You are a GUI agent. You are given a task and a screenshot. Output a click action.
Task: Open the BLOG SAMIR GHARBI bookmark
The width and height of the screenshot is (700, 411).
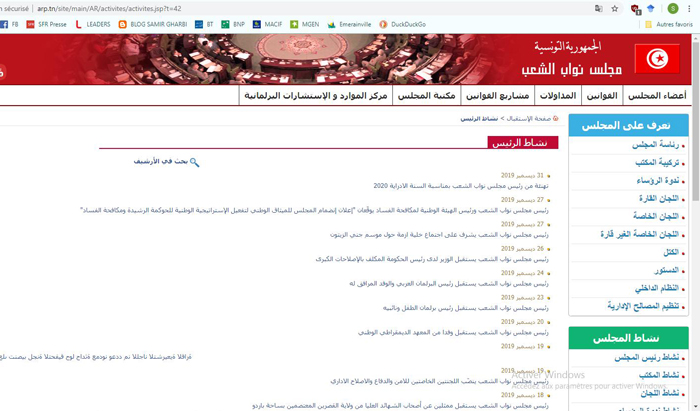pyautogui.click(x=153, y=25)
